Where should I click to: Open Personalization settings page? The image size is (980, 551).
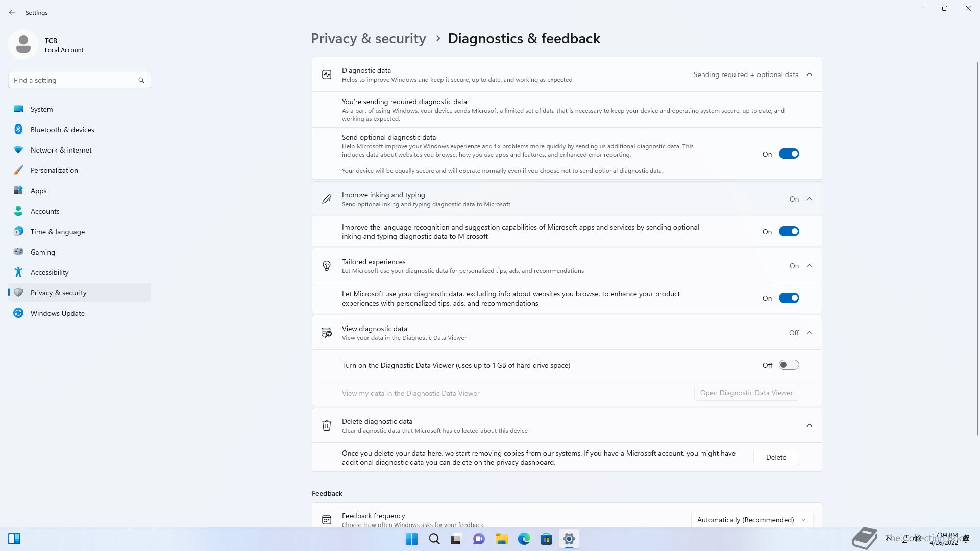tap(80, 170)
